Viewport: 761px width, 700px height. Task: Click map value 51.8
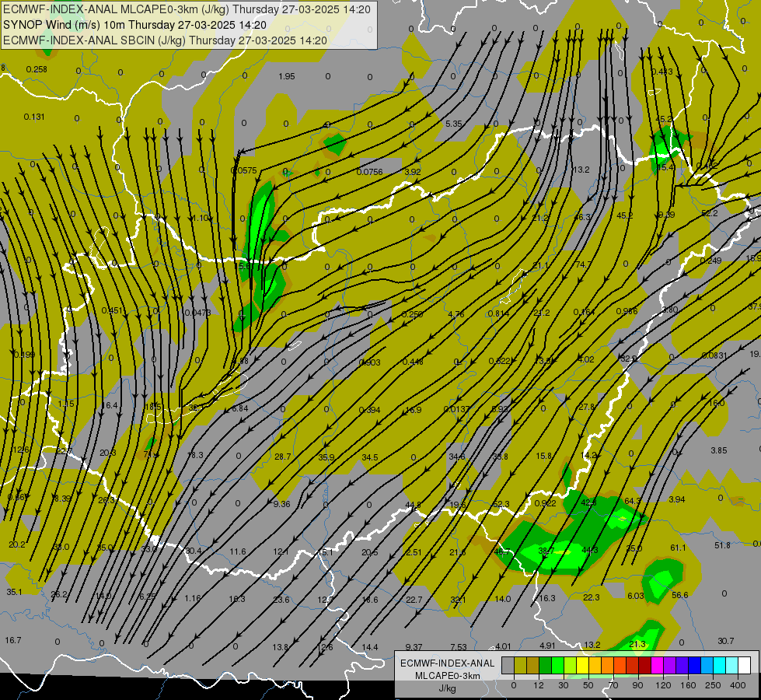pos(722,545)
